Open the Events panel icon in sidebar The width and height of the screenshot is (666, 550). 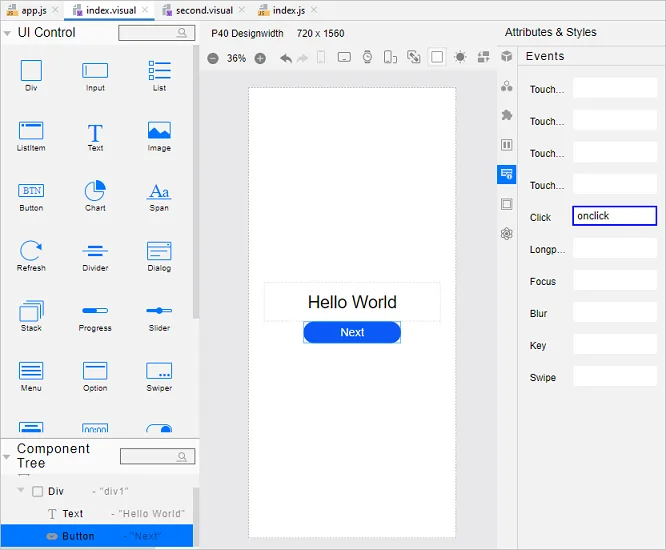point(506,174)
